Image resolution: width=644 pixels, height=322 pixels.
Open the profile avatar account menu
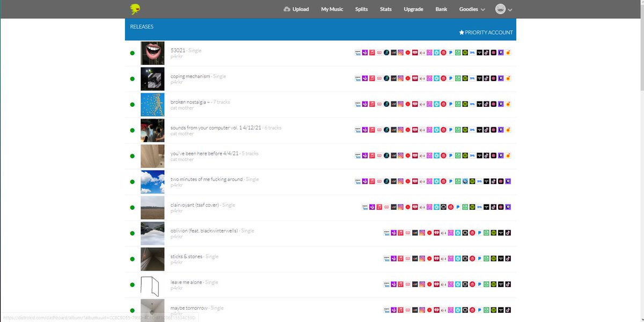coord(503,9)
